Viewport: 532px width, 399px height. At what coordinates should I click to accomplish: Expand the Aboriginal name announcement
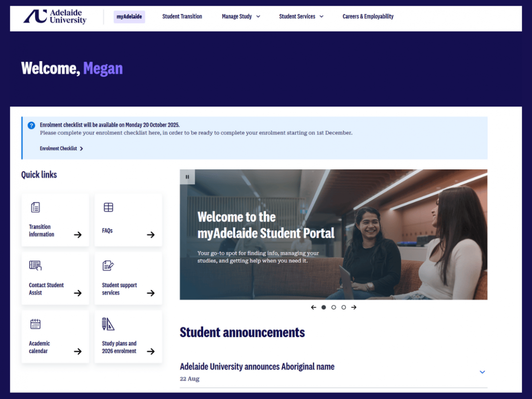(x=482, y=372)
